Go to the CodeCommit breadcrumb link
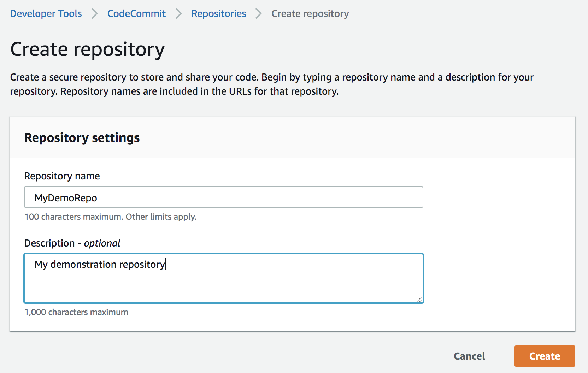588x373 pixels. 136,13
